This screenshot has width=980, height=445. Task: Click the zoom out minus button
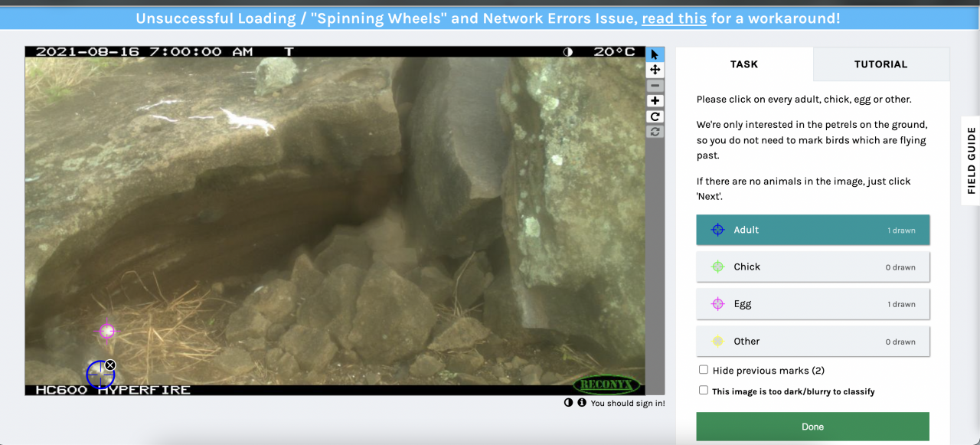655,86
